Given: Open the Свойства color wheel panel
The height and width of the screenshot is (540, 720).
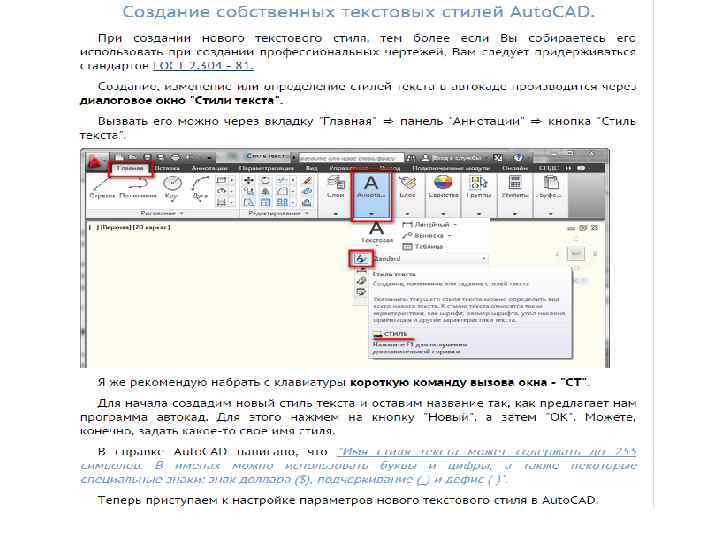Looking at the screenshot, I should click(x=443, y=187).
